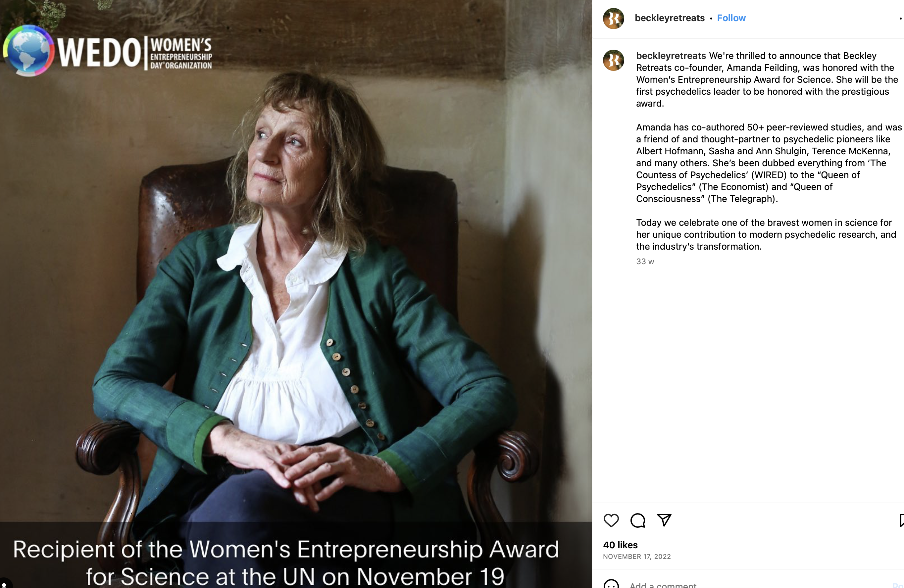Share the post with the paper-plane icon

(664, 520)
